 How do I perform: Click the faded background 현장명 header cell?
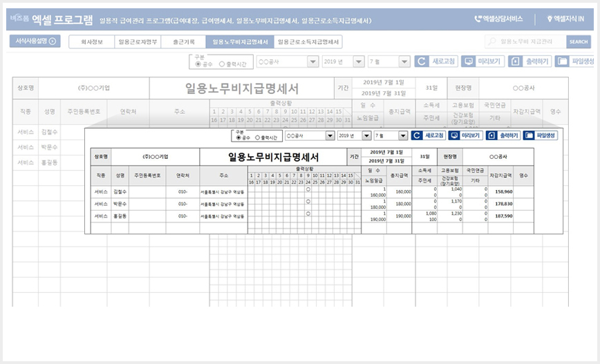coord(463,88)
